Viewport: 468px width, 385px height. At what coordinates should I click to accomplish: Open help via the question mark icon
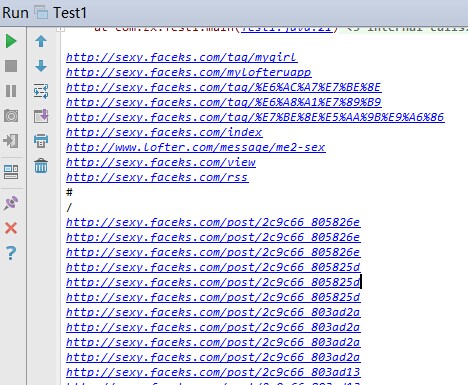click(11, 253)
